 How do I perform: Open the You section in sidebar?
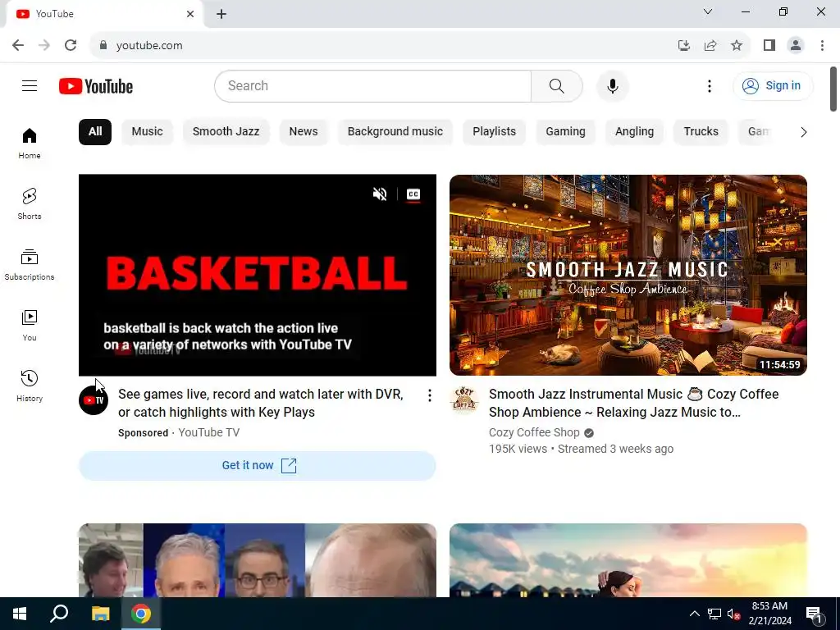point(30,325)
